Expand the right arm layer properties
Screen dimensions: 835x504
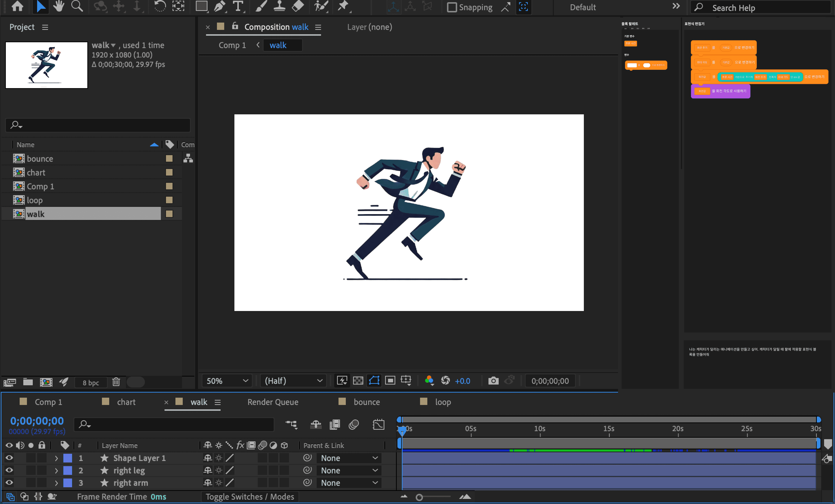(56, 483)
